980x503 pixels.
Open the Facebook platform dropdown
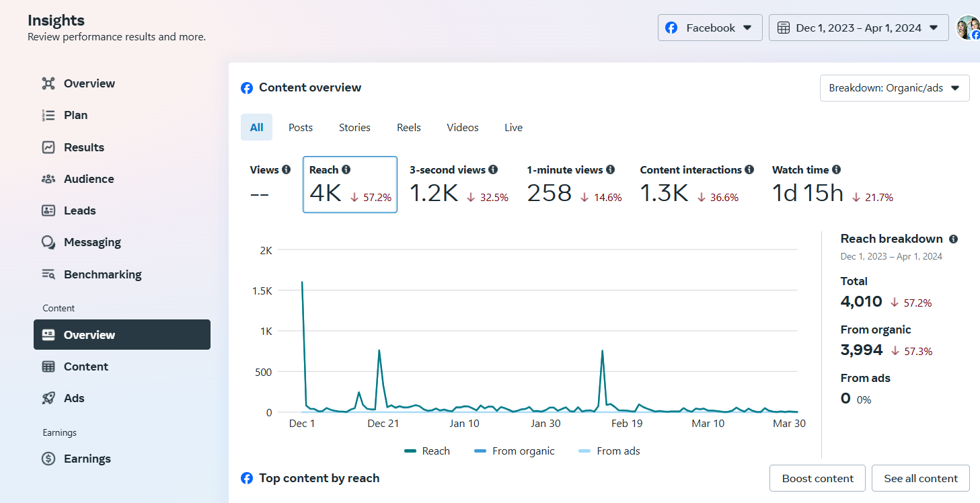coord(710,28)
